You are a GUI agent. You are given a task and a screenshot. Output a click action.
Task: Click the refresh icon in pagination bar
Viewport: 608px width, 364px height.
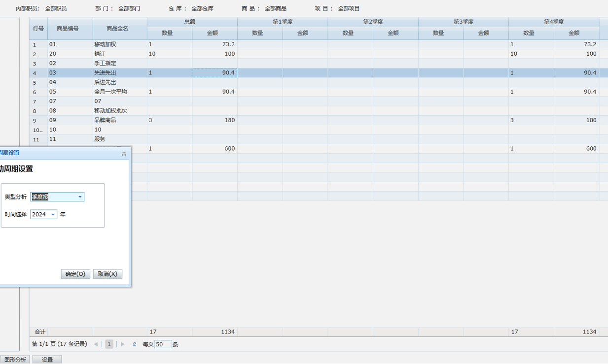[135, 344]
